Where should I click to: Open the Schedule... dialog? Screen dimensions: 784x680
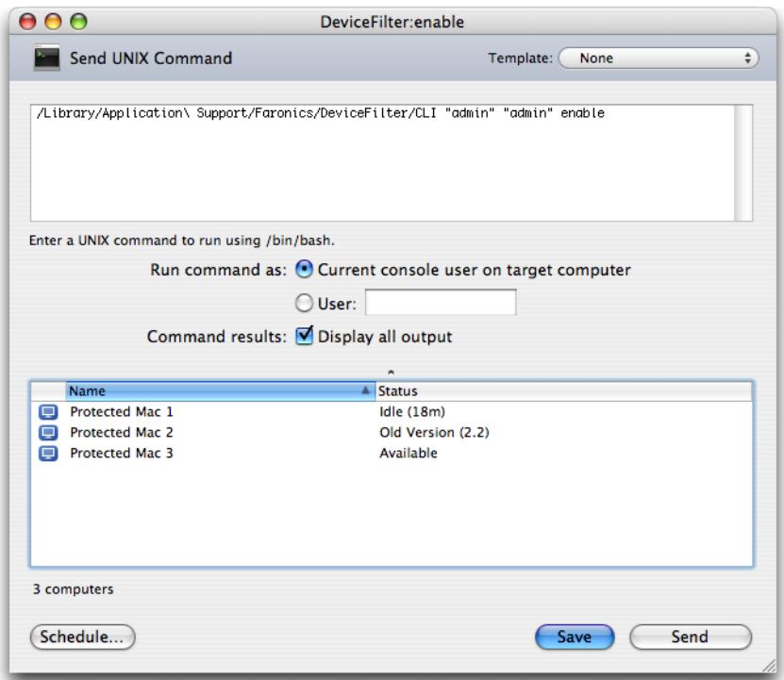[x=82, y=637]
